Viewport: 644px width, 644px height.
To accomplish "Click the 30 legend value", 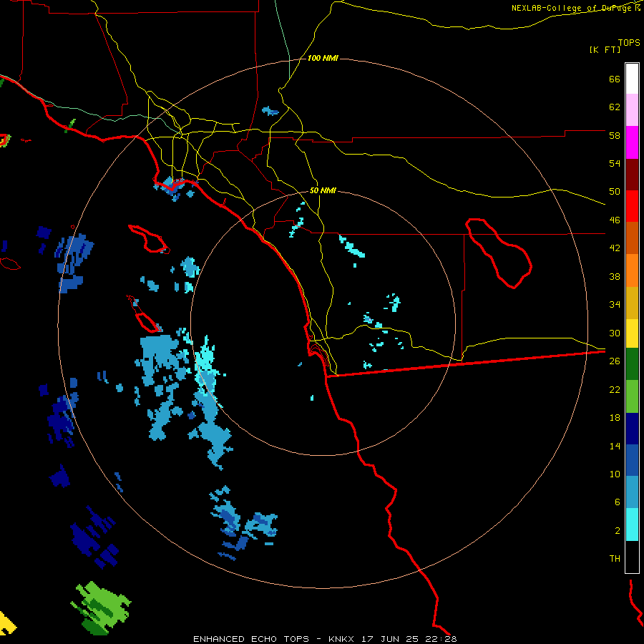I will pyautogui.click(x=615, y=333).
